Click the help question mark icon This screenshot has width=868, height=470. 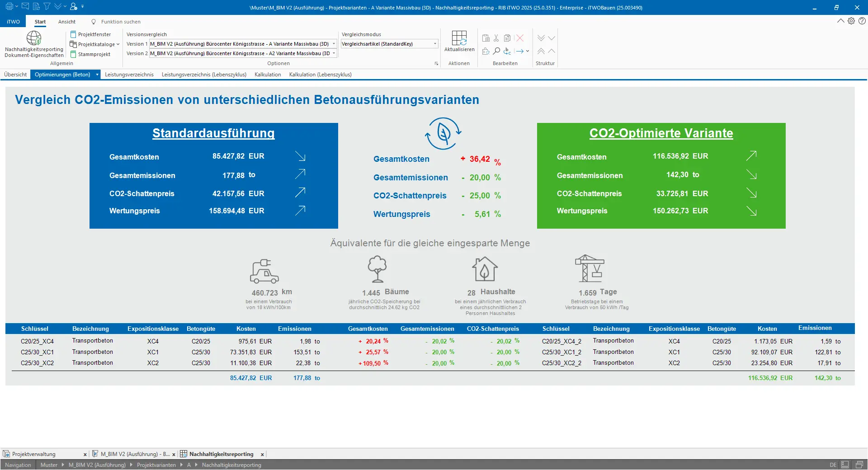[862, 21]
